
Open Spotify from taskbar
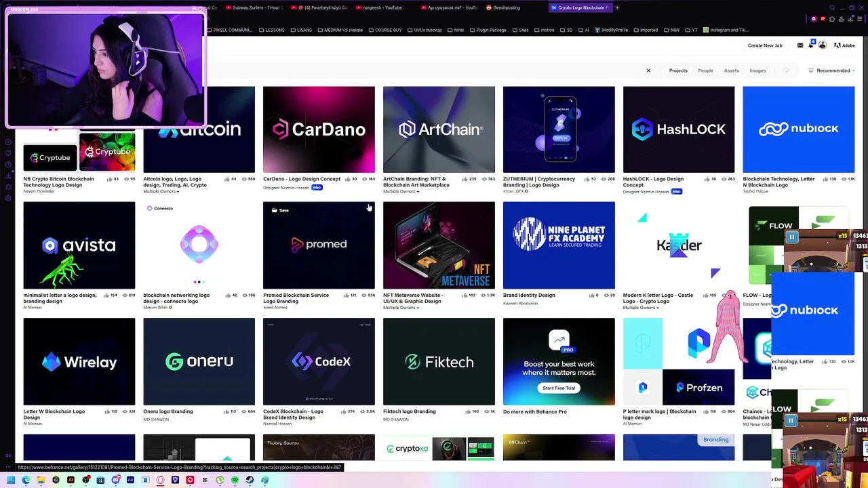pyautogui.click(x=235, y=480)
